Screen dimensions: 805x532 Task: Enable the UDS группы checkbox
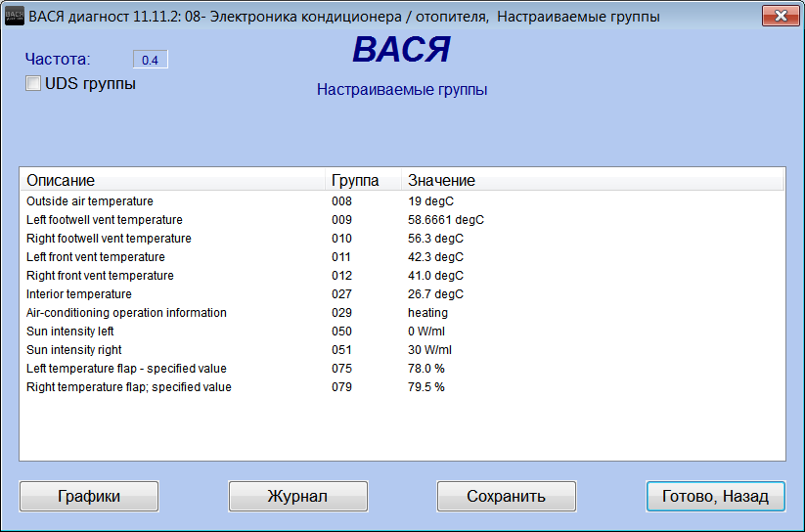point(33,84)
